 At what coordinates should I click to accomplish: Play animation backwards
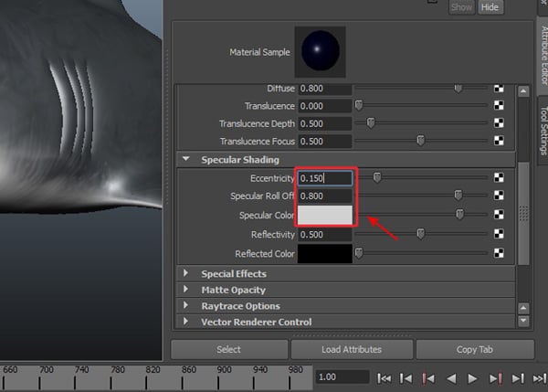tap(450, 377)
